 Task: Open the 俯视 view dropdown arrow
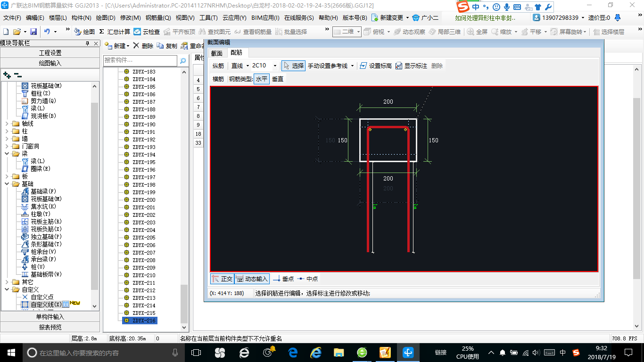(x=388, y=32)
